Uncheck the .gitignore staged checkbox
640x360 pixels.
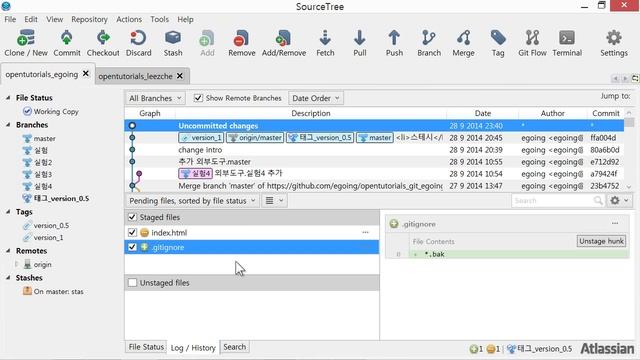coord(132,247)
